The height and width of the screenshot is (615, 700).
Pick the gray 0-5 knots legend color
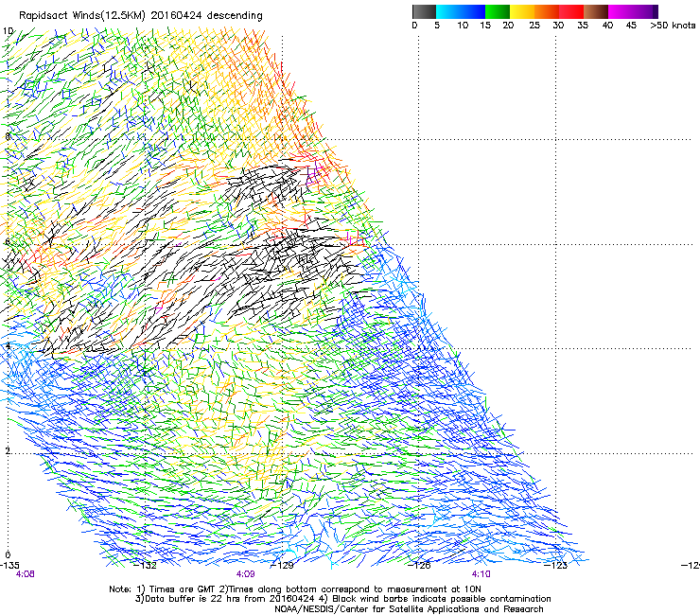click(424, 11)
